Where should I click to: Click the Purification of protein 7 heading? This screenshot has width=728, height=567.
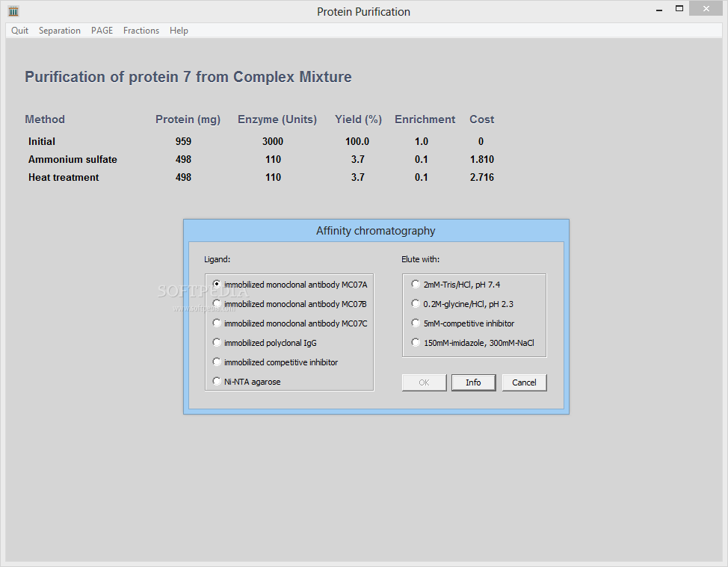(188, 77)
